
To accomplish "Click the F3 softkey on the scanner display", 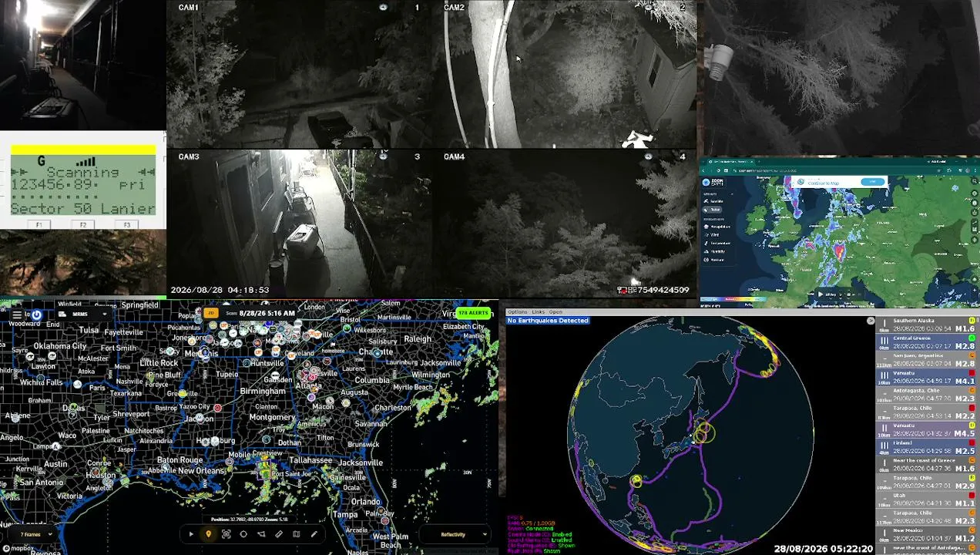I will (127, 224).
